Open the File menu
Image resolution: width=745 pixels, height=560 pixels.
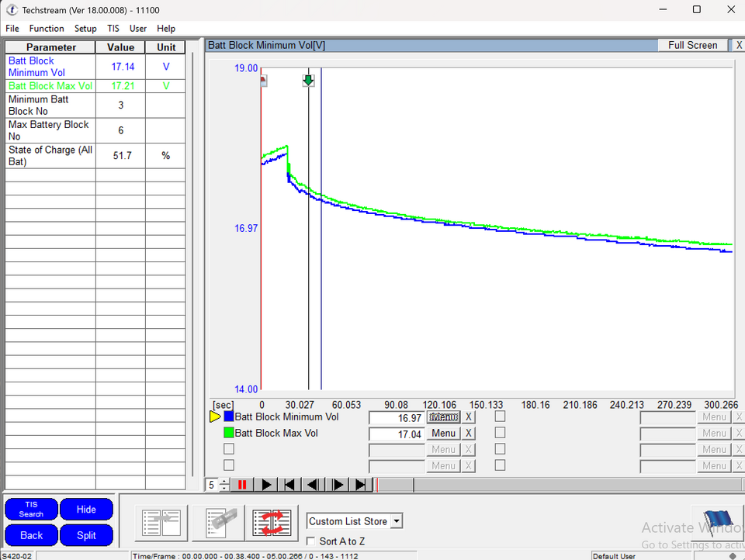(x=12, y=29)
